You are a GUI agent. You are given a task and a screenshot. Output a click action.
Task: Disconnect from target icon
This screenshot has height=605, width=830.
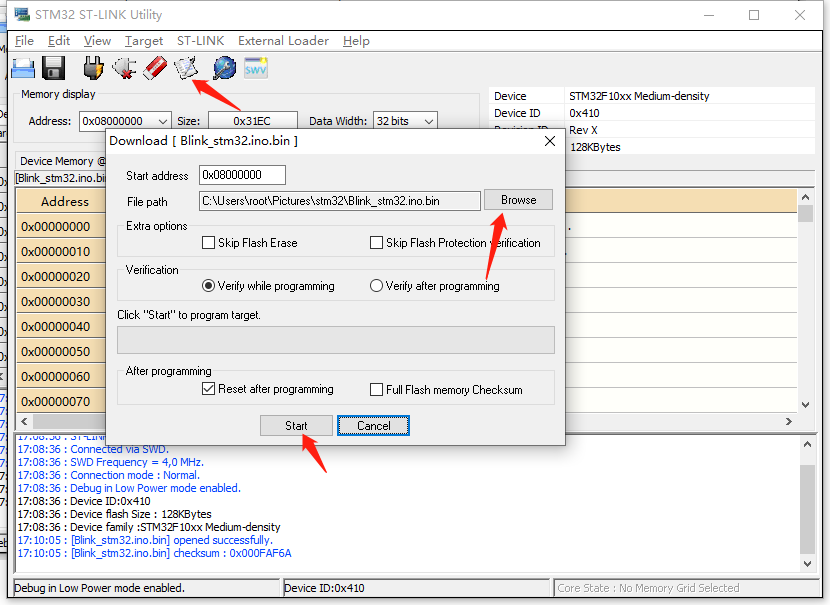tap(124, 68)
